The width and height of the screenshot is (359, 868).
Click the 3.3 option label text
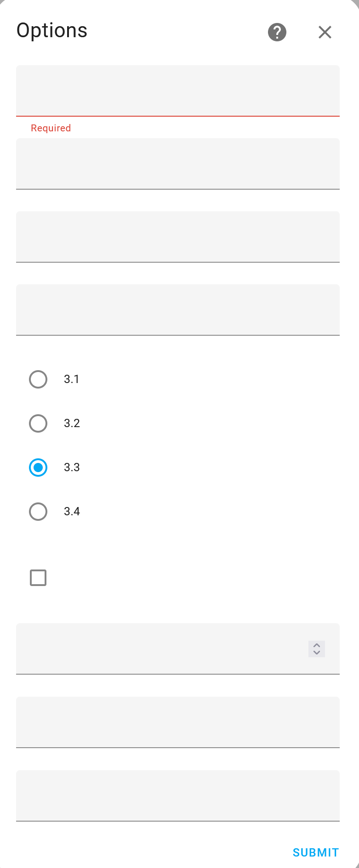coord(72,467)
